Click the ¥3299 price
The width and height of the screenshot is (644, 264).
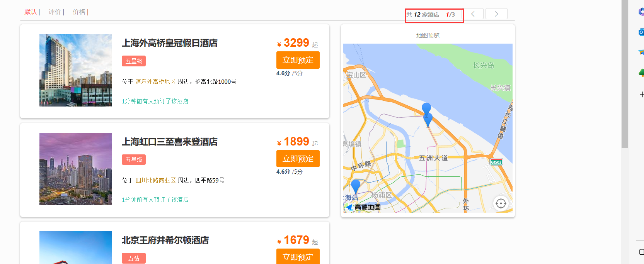tap(293, 43)
